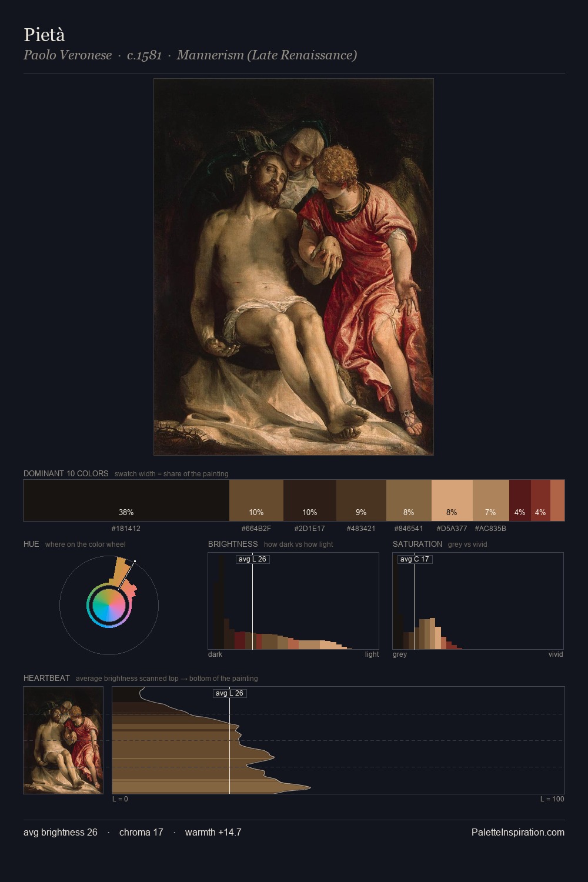Viewport: 588px width, 882px height.
Task: Open the PaletteInspiration.com link
Action: pyautogui.click(x=518, y=832)
